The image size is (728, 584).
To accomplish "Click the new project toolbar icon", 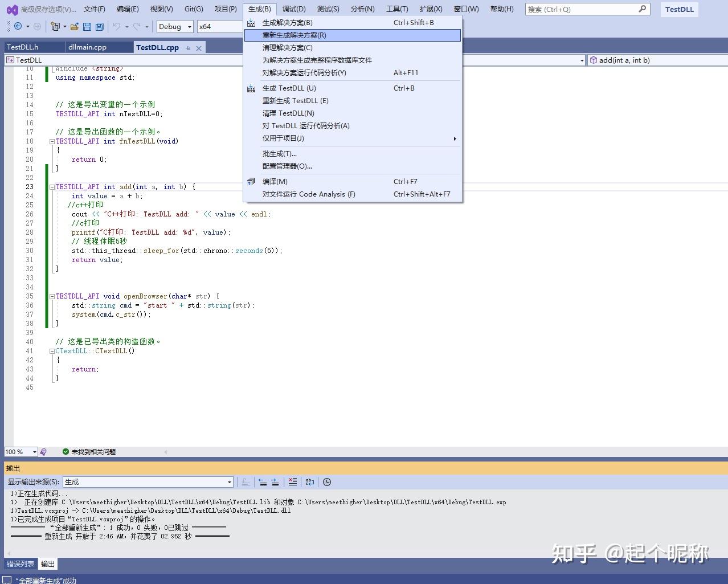I will [55, 26].
